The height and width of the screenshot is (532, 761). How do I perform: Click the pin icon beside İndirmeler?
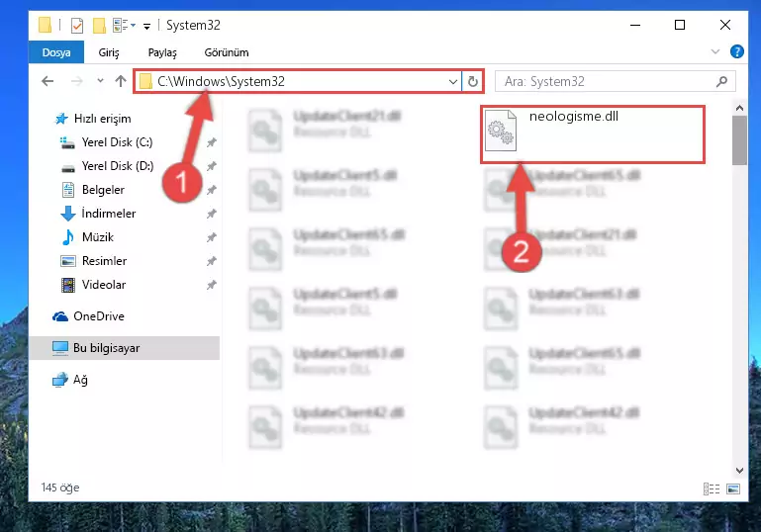[211, 214]
